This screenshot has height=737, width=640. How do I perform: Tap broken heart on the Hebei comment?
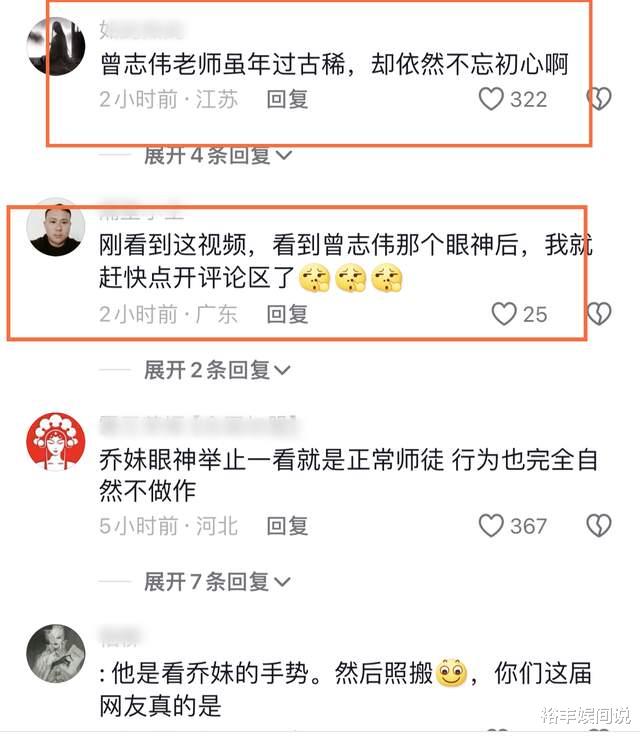pyautogui.click(x=599, y=525)
